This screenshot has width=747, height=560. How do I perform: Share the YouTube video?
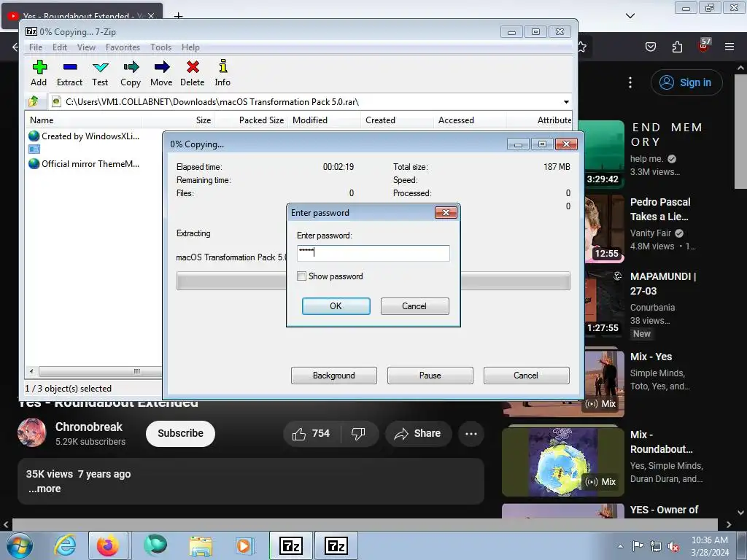(418, 434)
